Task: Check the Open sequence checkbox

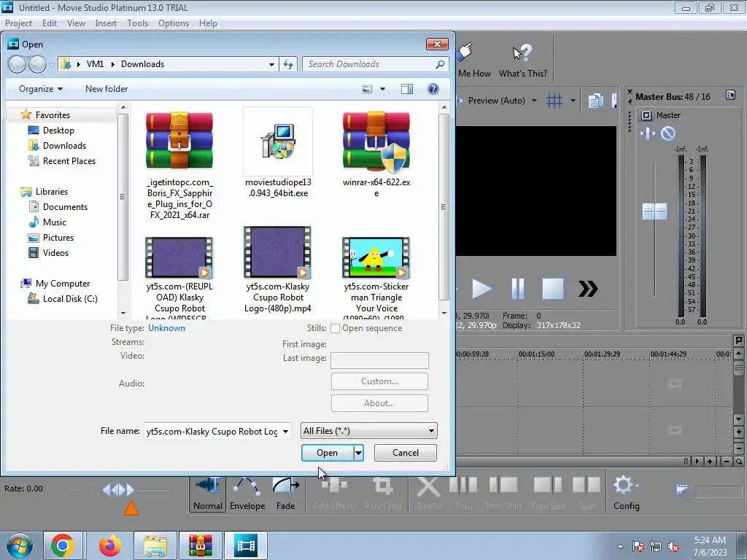Action: point(335,328)
